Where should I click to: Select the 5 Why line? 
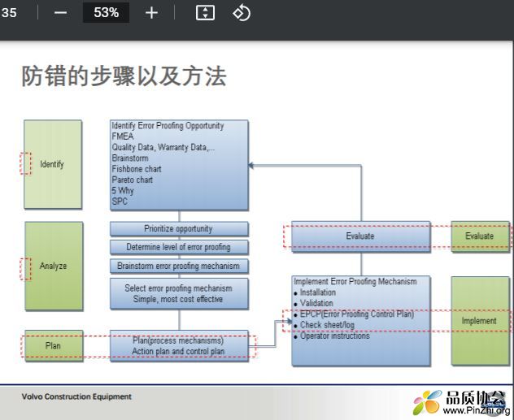tap(123, 191)
